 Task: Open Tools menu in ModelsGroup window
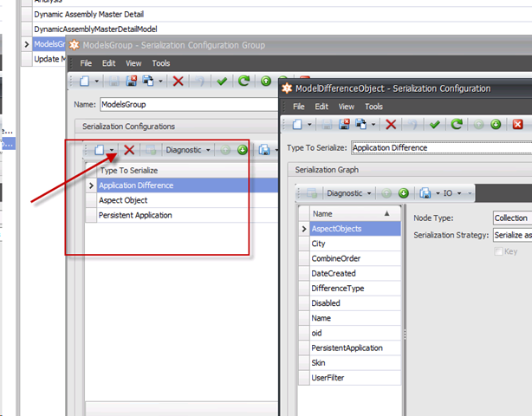(161, 63)
